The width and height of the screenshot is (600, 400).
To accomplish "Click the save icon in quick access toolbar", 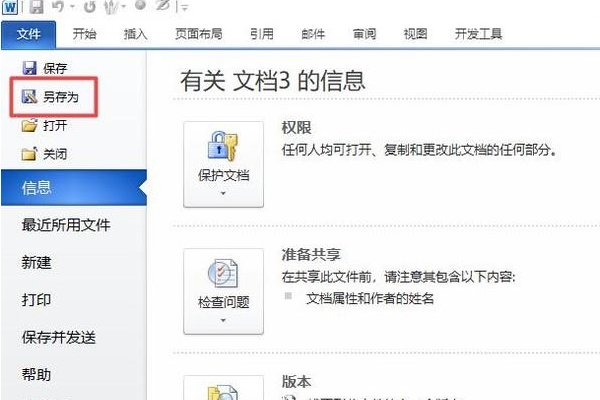I will coord(36,7).
